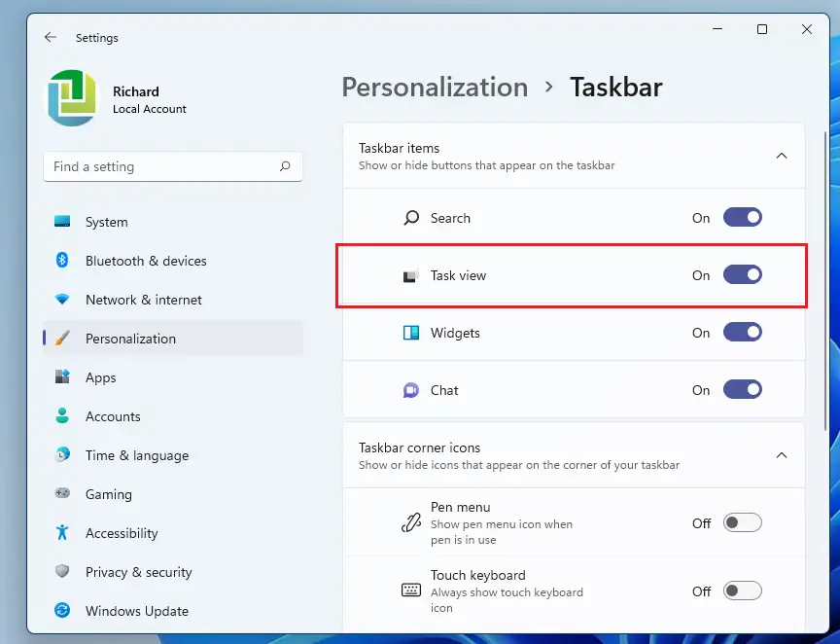Click the Find a setting search field
The width and height of the screenshot is (840, 644).
pyautogui.click(x=173, y=166)
